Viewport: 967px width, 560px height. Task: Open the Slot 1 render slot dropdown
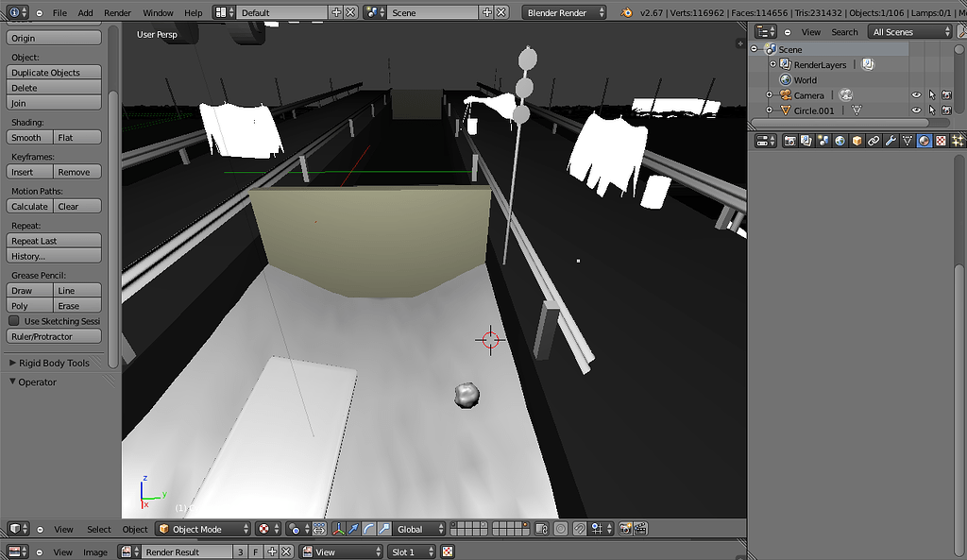(x=412, y=552)
